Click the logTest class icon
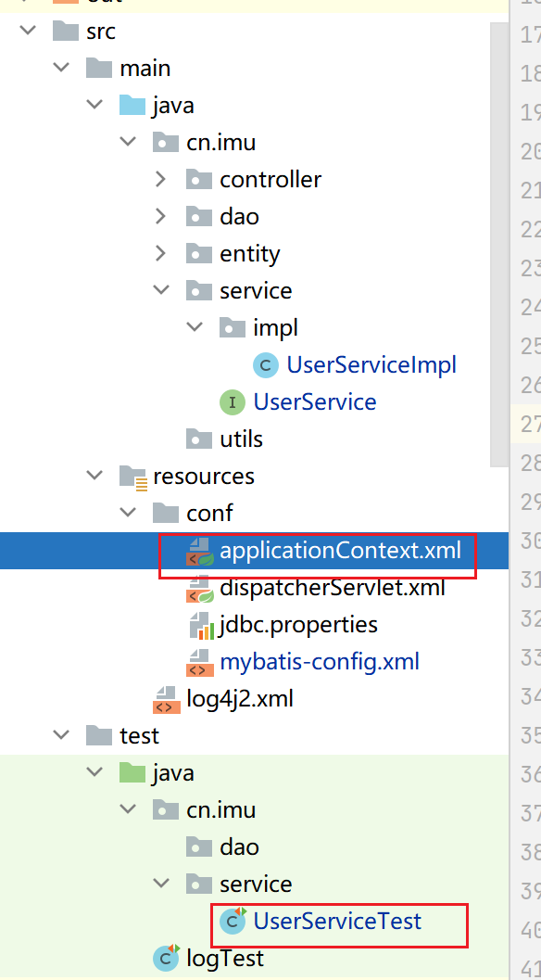 pos(168,958)
